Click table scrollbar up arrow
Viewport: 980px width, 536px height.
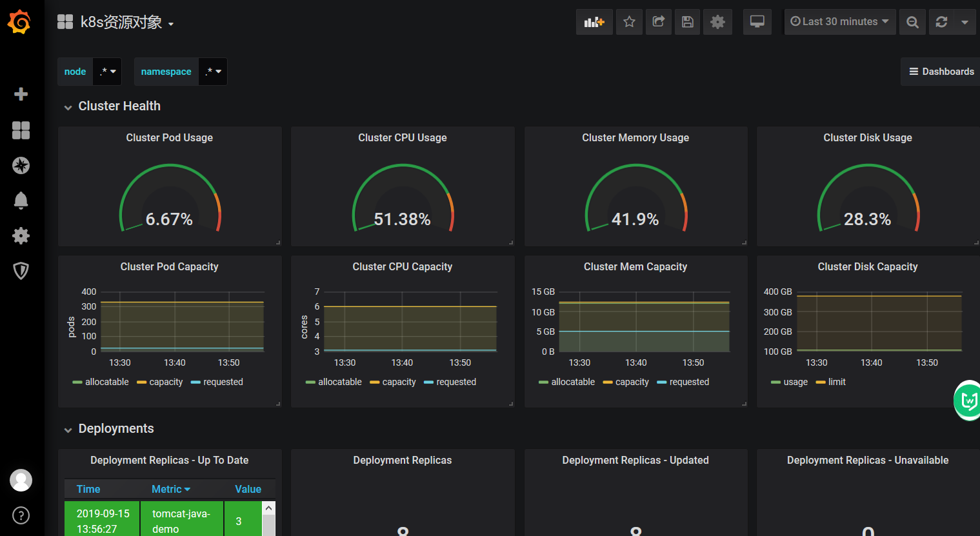[x=269, y=508]
